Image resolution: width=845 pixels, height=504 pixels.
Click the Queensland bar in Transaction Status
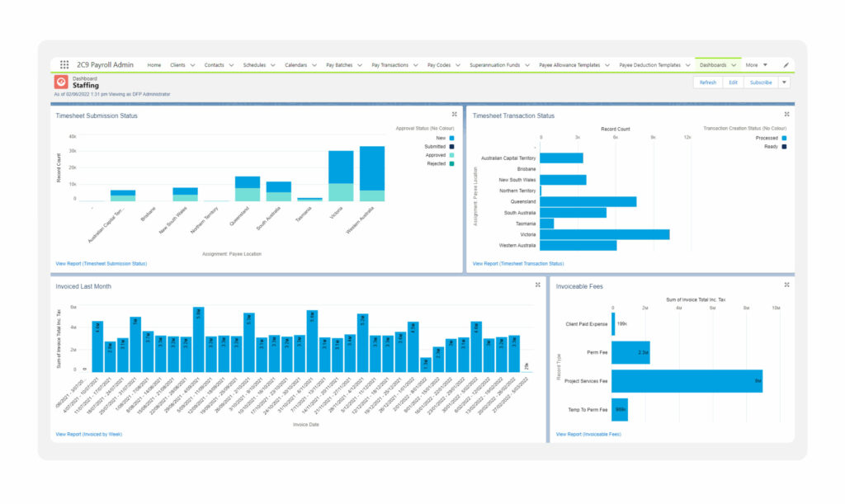(588, 201)
